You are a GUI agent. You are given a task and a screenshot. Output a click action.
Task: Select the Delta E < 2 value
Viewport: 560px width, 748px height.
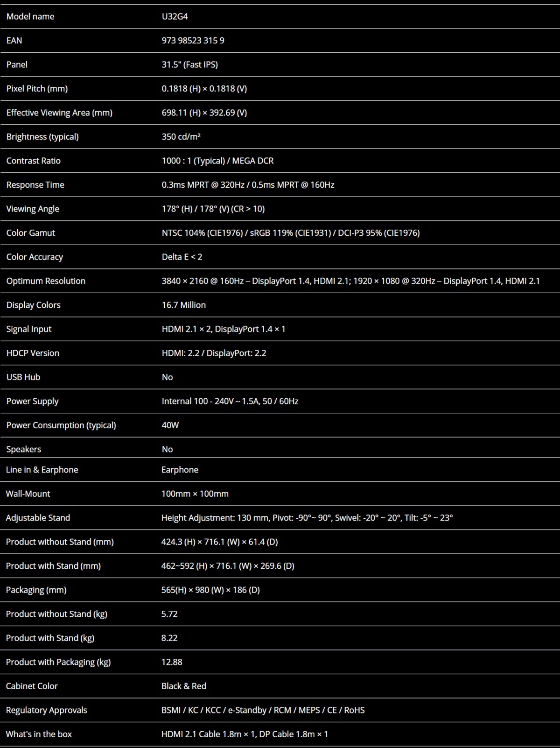pos(182,257)
